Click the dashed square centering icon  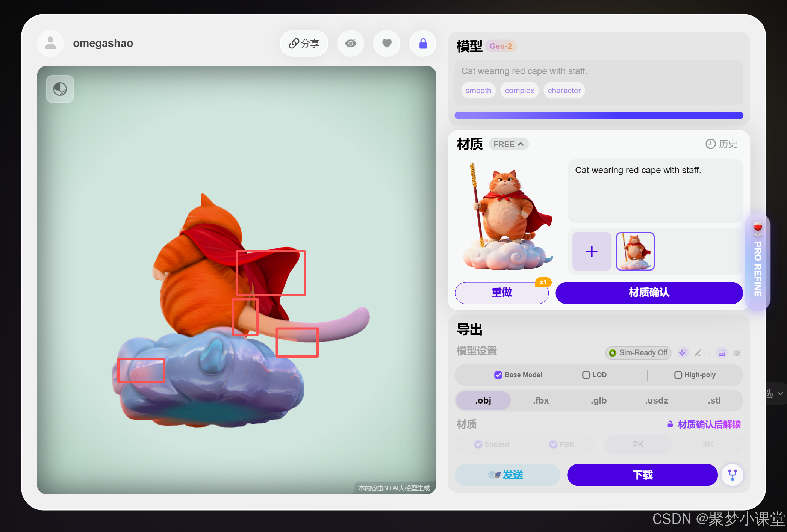tap(737, 353)
